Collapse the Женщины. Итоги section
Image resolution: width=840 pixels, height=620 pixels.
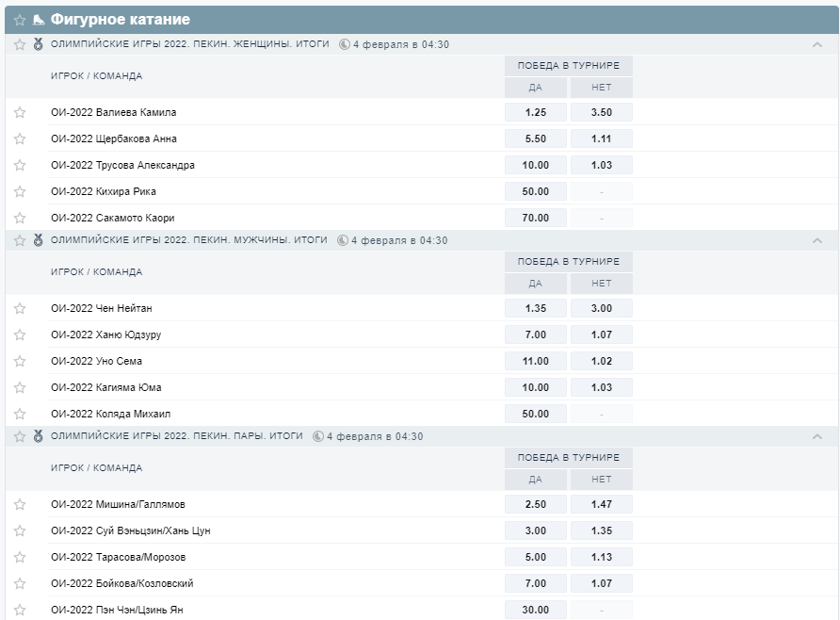click(816, 44)
